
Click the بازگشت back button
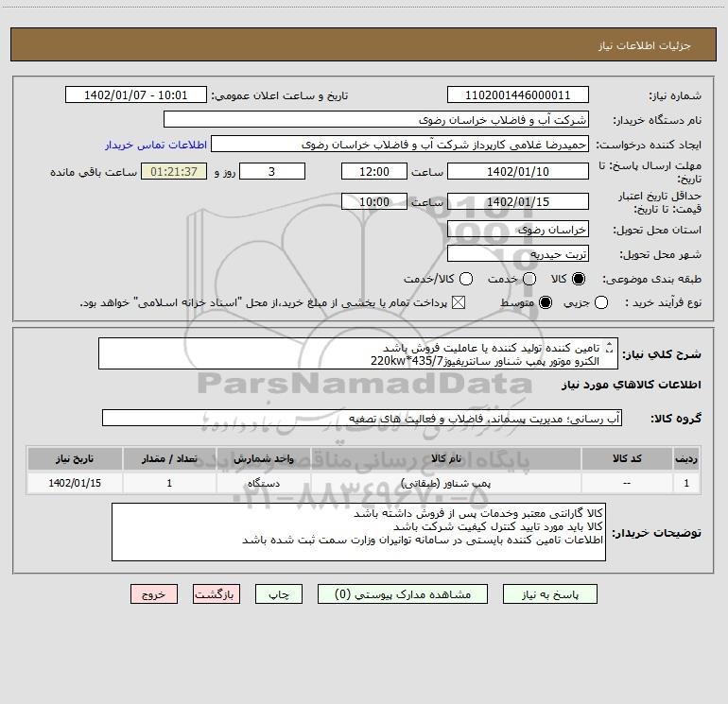click(x=217, y=594)
